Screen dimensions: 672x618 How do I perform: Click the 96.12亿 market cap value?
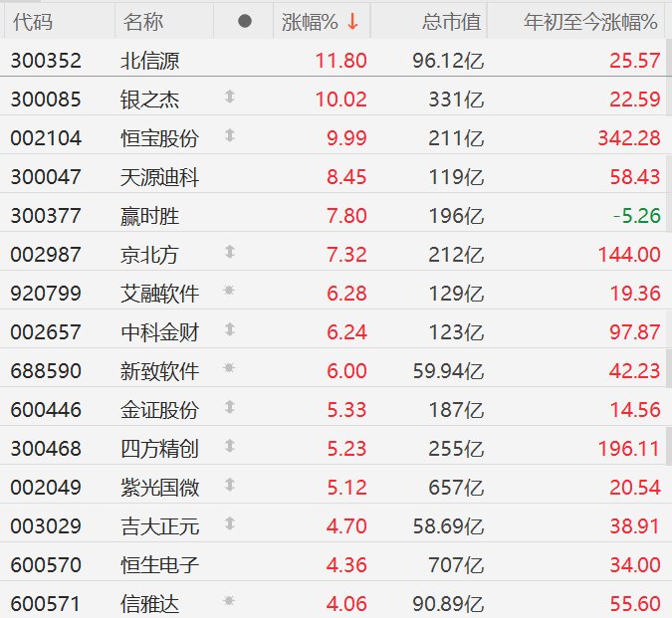click(x=448, y=61)
